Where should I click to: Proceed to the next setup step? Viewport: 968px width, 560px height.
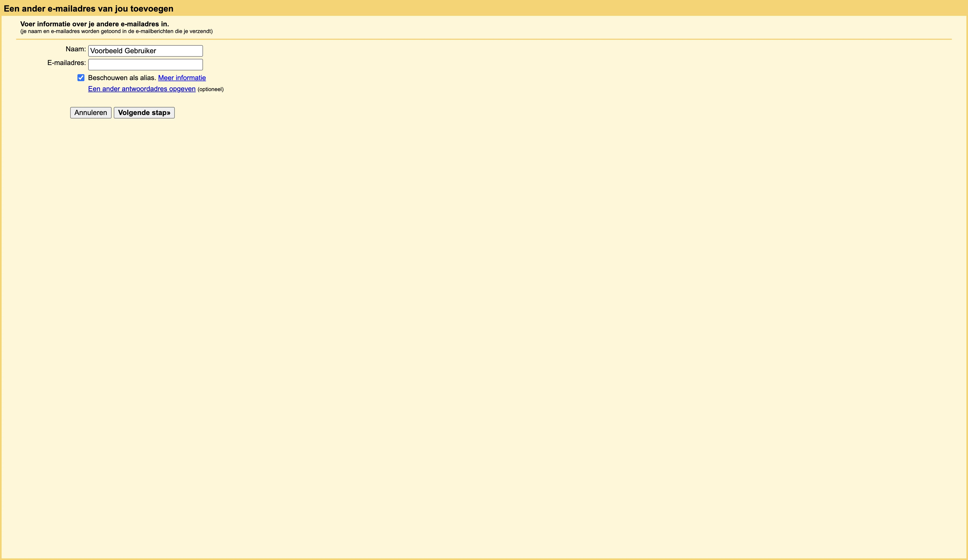(x=144, y=113)
